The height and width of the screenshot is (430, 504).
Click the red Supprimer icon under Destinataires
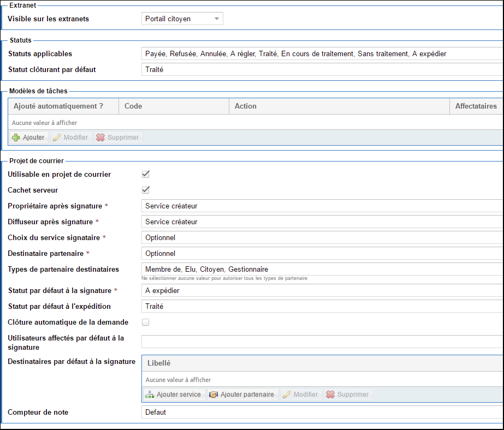point(330,395)
